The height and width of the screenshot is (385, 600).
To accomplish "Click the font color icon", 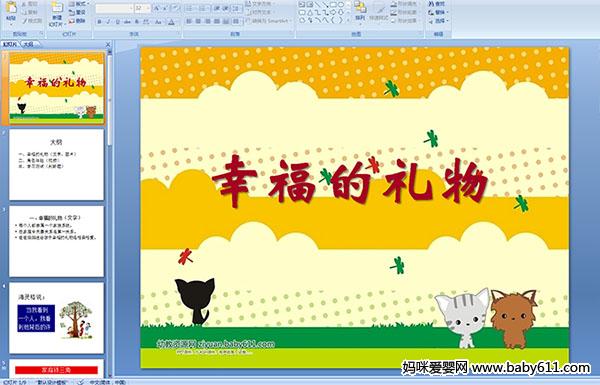I will pyautogui.click(x=171, y=22).
